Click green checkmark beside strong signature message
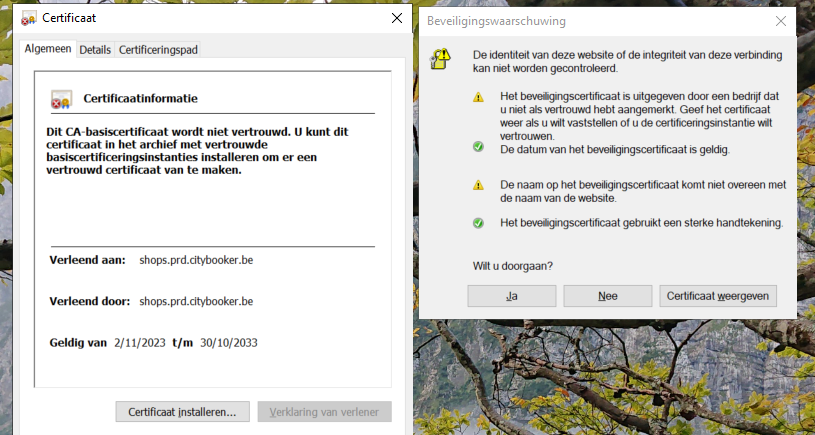This screenshot has width=815, height=435. pos(478,222)
